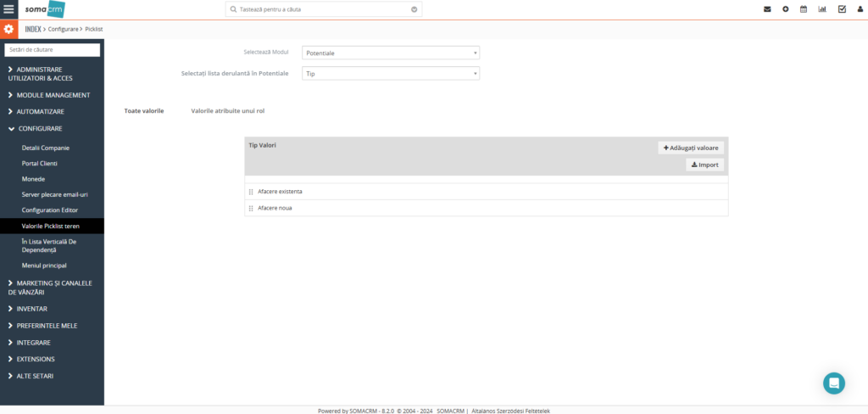Open the settings gear icon
The image size is (868, 414).
point(8,29)
